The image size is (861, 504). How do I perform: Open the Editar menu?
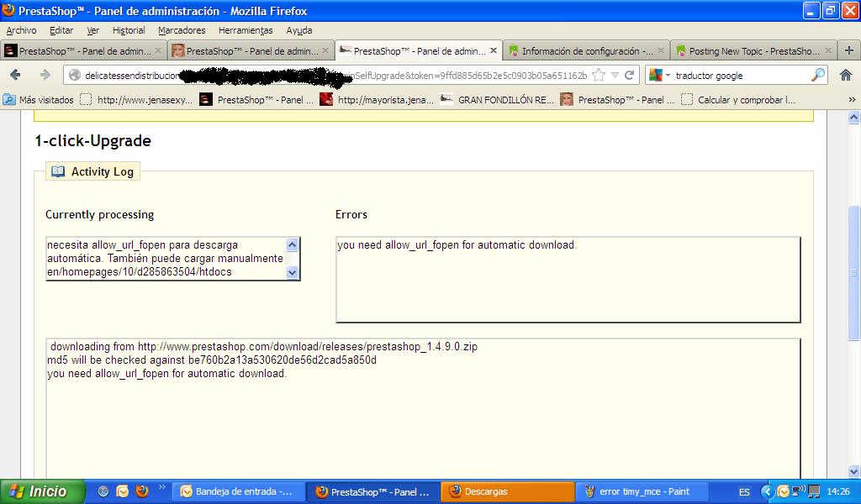click(x=61, y=30)
